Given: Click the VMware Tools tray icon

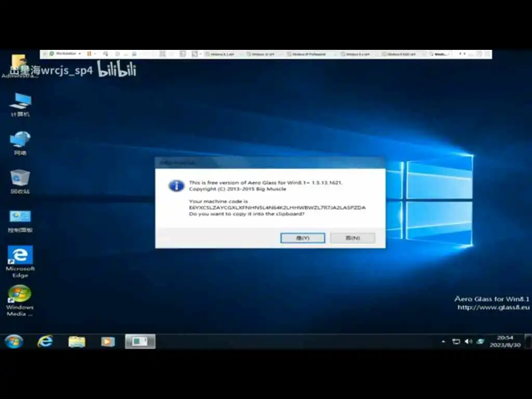Looking at the screenshot, I should (x=480, y=341).
